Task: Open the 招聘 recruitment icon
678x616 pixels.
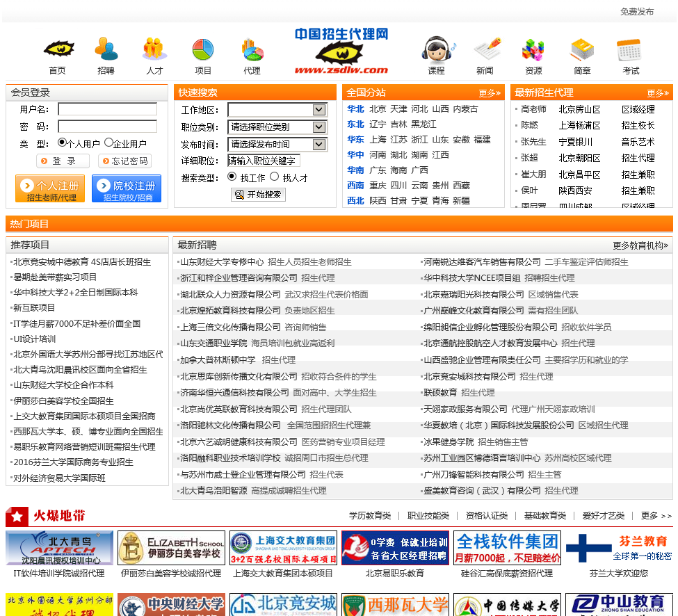Action: [106, 49]
